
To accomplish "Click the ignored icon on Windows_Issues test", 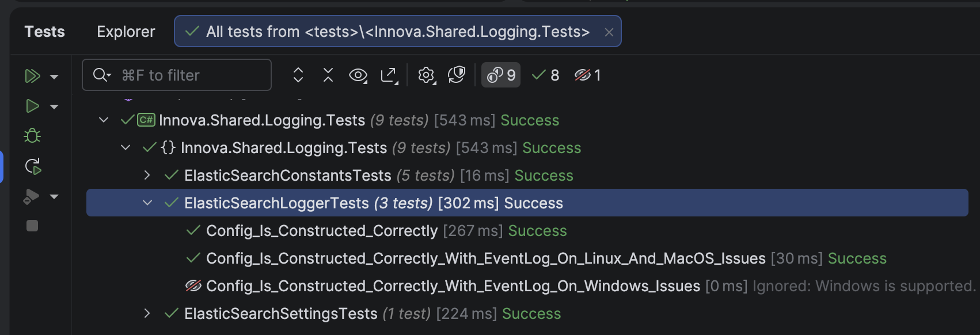I will pyautogui.click(x=193, y=285).
